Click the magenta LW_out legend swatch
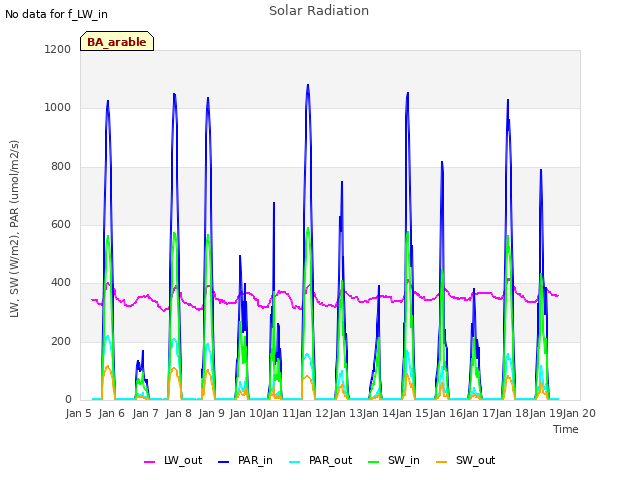This screenshot has width=640, height=480. (x=149, y=462)
